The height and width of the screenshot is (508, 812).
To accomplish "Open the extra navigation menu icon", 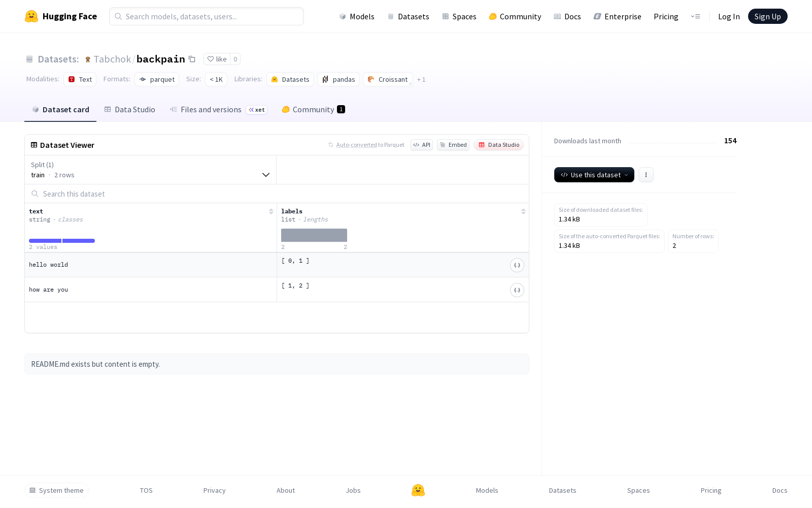I will (x=695, y=16).
